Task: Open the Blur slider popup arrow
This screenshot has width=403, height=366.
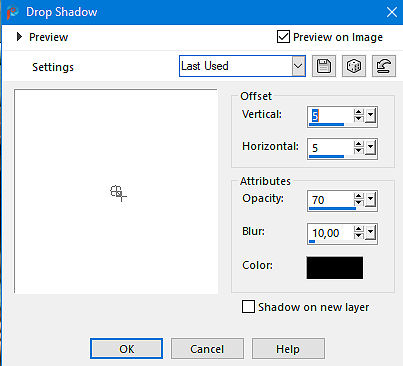Action: (370, 233)
